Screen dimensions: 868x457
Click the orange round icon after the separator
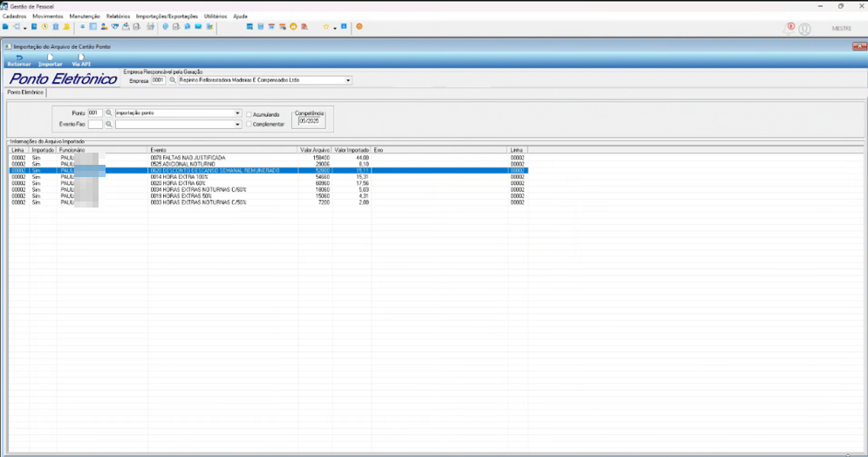point(359,26)
